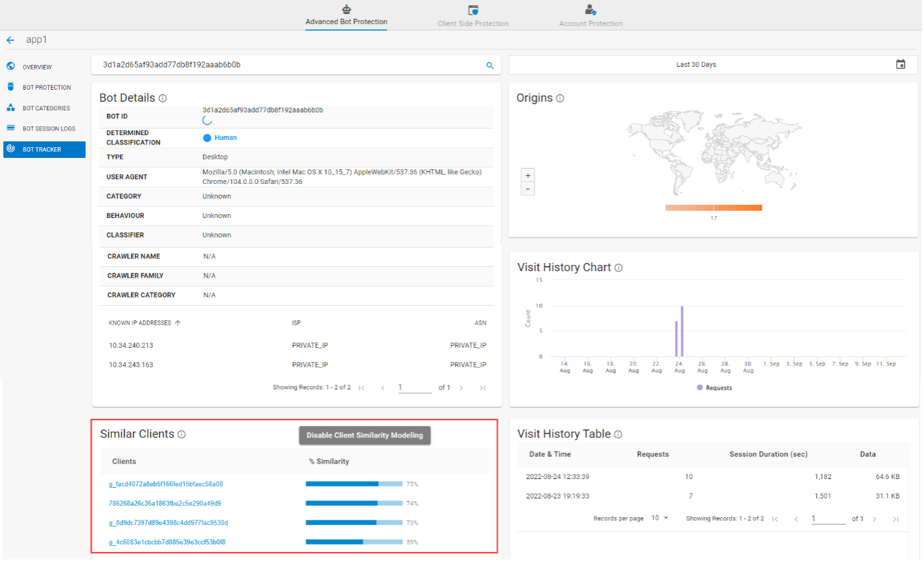Screen dimensions: 924x562
Task: Click the world map in Origins
Action: 713,153
